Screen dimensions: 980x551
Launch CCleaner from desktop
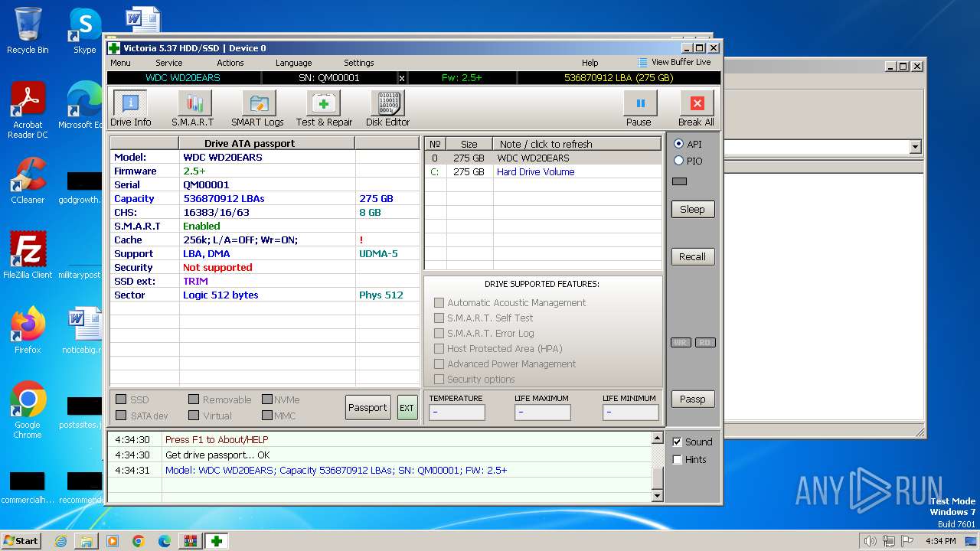point(28,181)
